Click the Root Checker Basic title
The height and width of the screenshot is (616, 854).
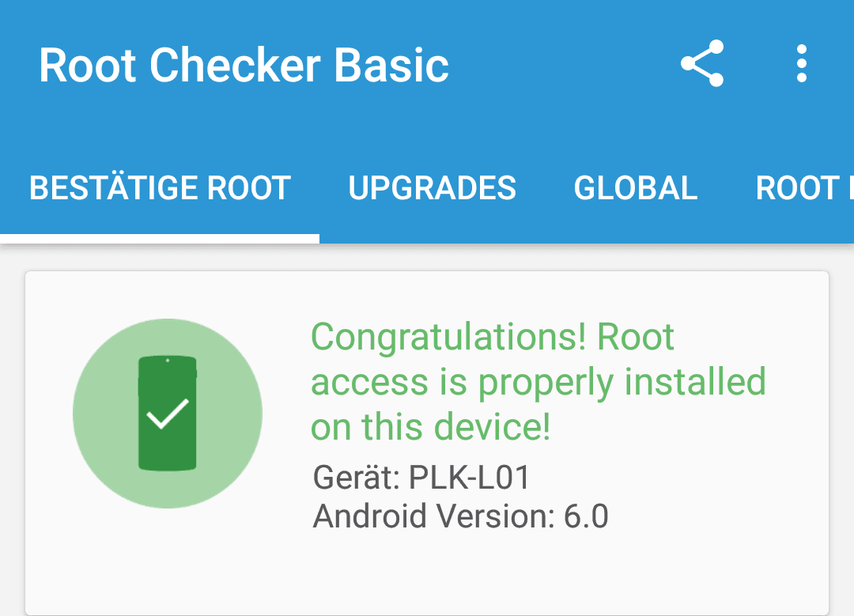244,66
